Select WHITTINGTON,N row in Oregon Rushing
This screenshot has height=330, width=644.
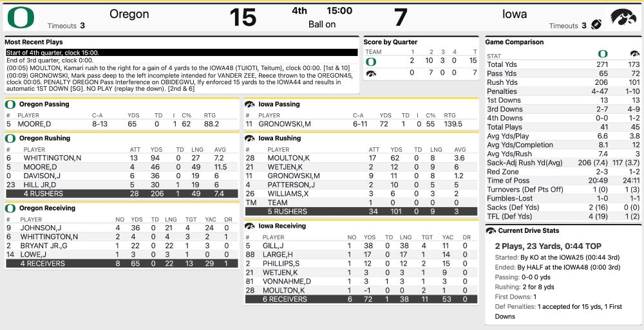[122, 158]
